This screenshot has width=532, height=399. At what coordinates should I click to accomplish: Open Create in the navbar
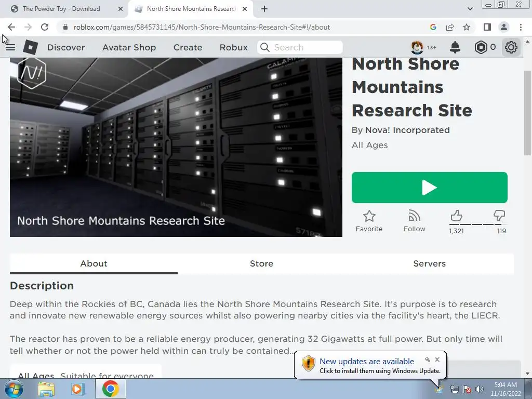188,47
